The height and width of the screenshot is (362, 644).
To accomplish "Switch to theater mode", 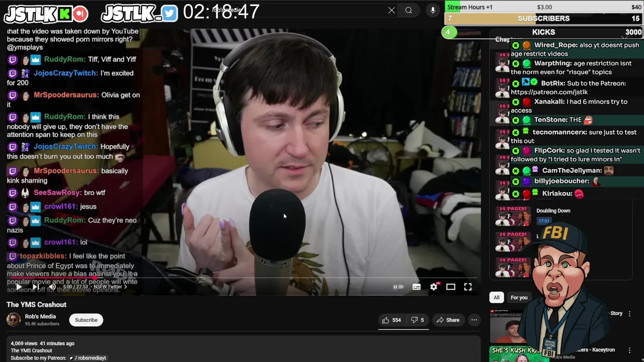I will (451, 287).
